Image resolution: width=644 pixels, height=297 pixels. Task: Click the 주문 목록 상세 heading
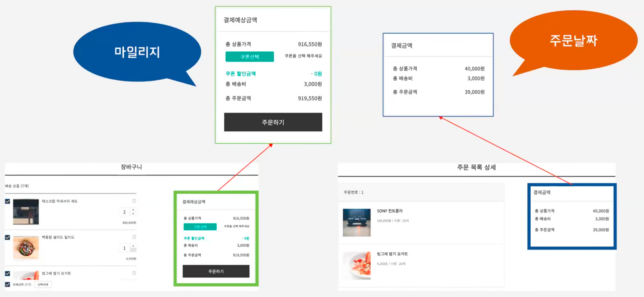(476, 167)
